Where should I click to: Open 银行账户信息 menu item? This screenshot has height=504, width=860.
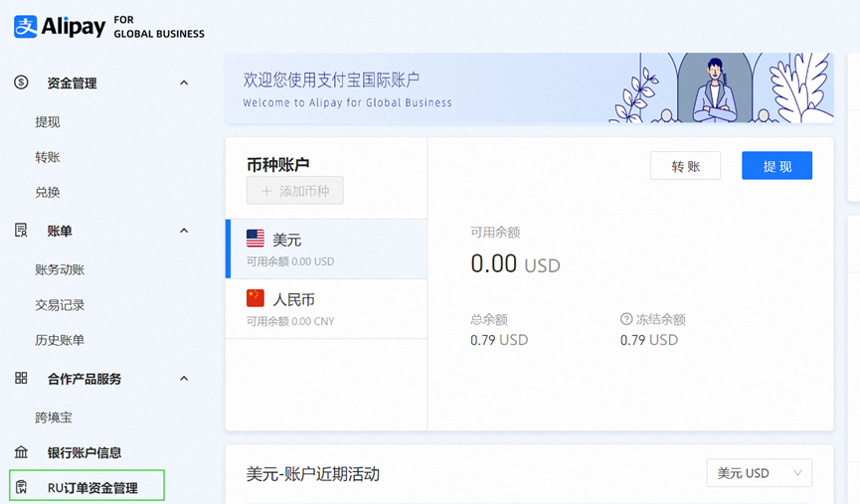point(84,452)
